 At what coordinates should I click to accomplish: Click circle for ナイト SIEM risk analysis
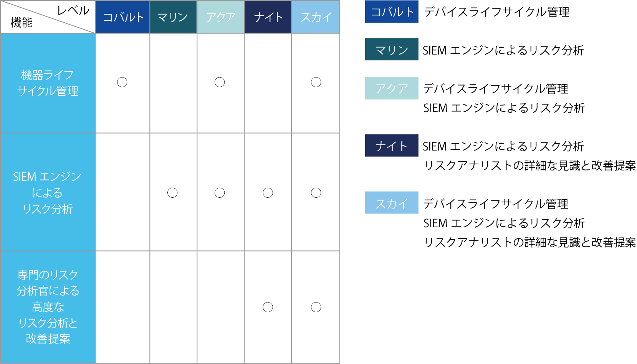point(268,193)
